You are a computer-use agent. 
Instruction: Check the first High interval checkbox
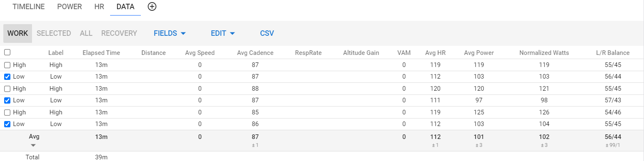click(7, 65)
